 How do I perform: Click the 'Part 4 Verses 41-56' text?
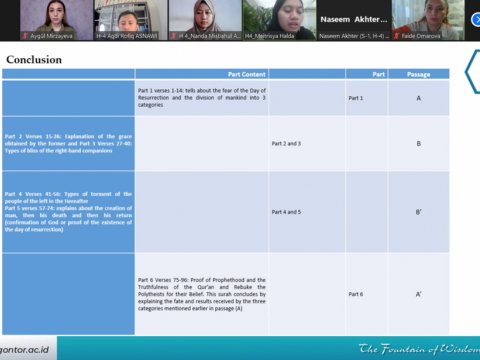(x=68, y=197)
